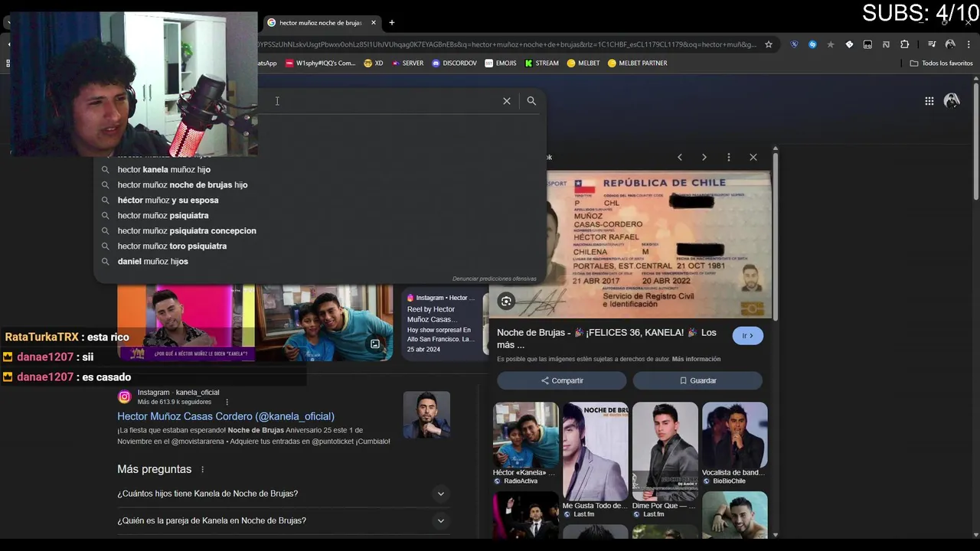Click the image icon on boy photo

[x=375, y=344]
